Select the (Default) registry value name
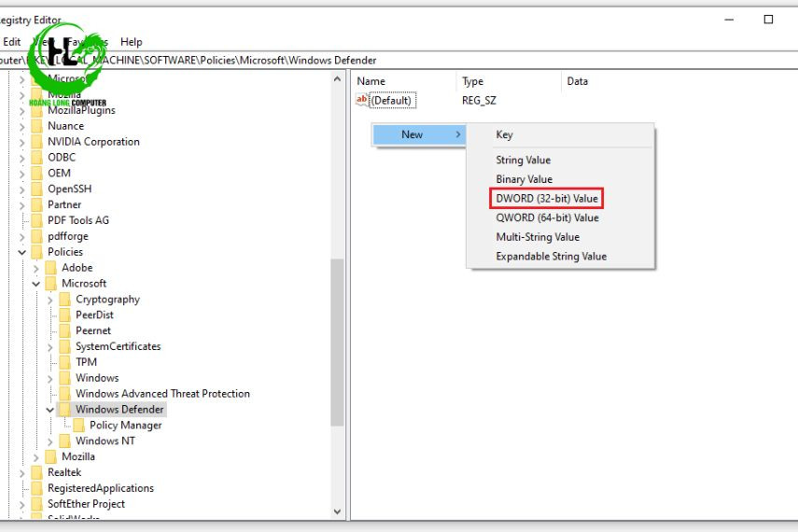798x532 pixels. (391, 100)
